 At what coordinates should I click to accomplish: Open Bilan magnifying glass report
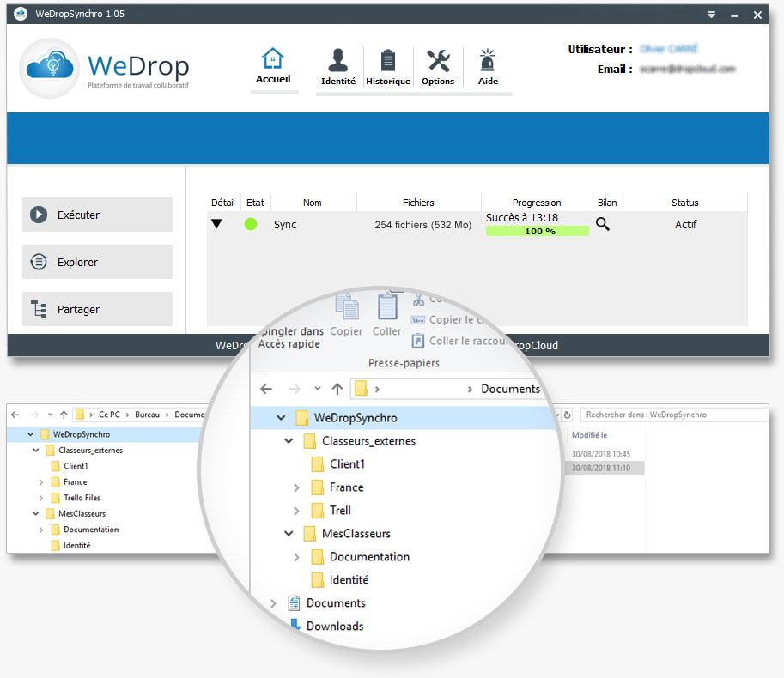coord(603,224)
